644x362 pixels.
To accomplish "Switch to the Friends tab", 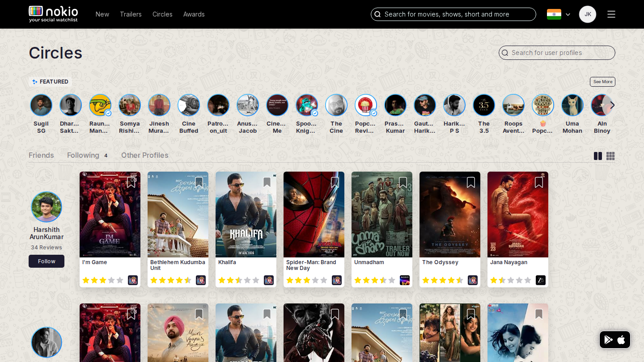I will [41, 155].
